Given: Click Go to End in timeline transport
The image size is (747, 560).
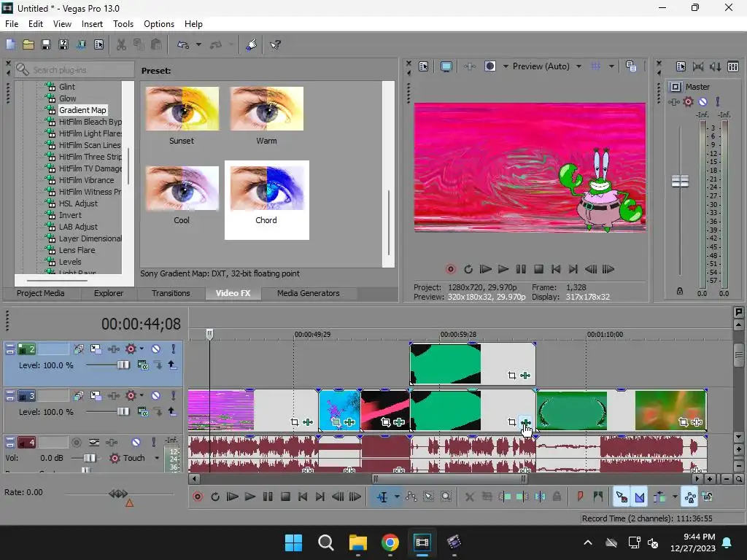Looking at the screenshot, I should [320, 497].
